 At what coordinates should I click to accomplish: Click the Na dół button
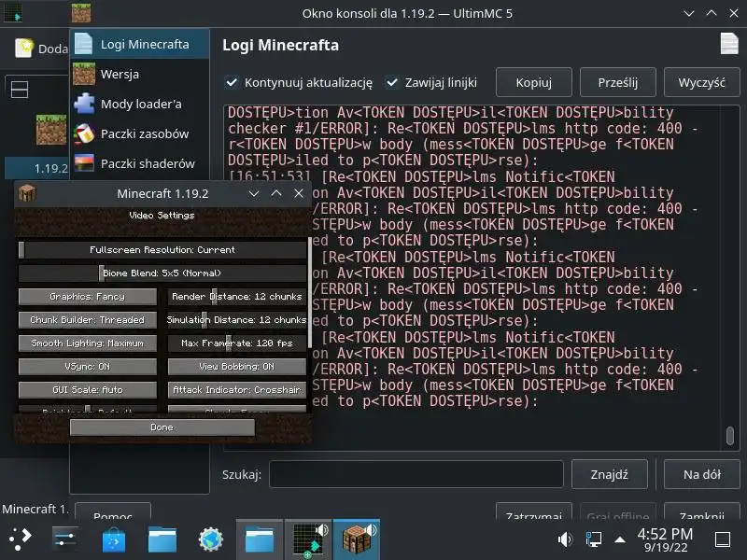[702, 474]
